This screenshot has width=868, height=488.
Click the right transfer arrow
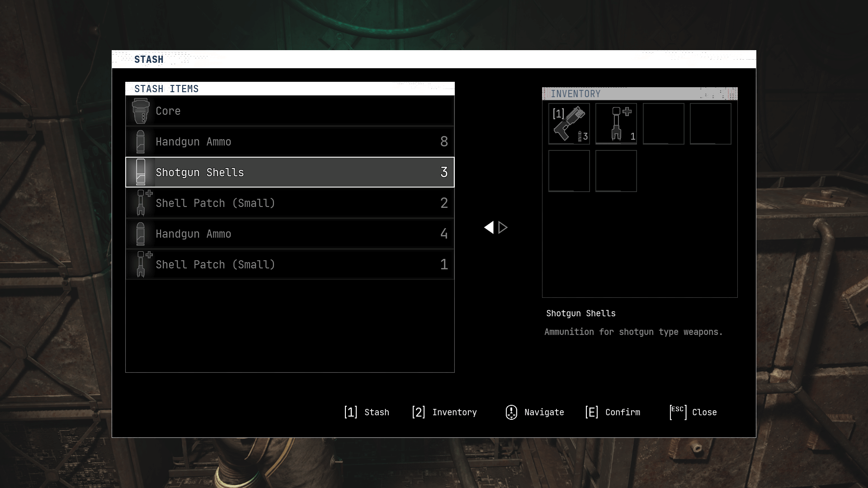click(503, 227)
